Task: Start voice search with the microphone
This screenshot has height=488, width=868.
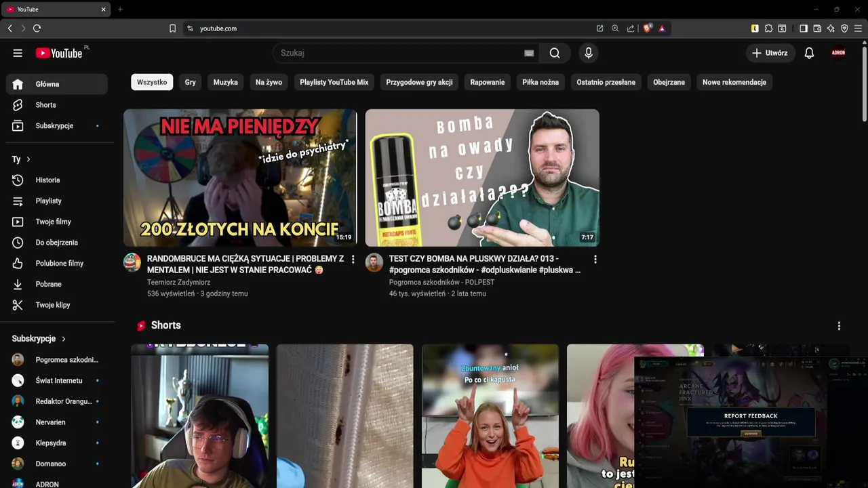Action: 588,53
